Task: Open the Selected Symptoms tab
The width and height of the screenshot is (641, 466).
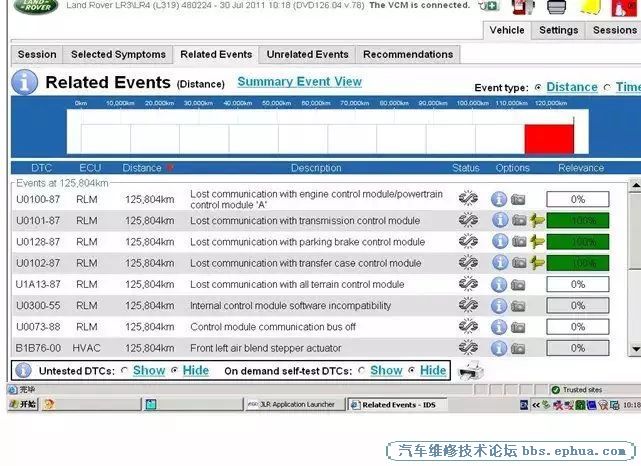Action: [x=118, y=54]
